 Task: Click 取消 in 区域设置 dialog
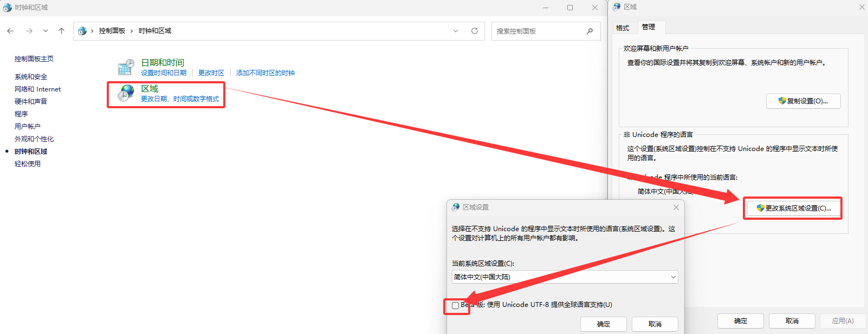click(x=655, y=324)
